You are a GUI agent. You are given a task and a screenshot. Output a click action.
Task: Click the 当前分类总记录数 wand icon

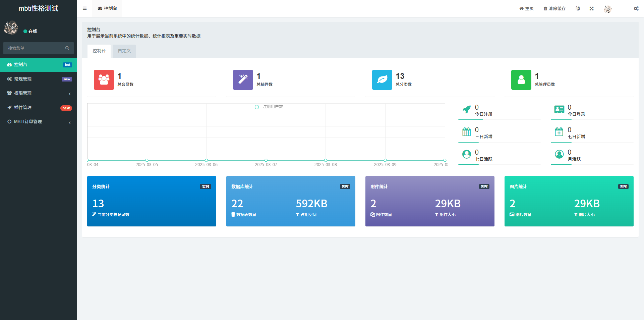[x=94, y=214]
